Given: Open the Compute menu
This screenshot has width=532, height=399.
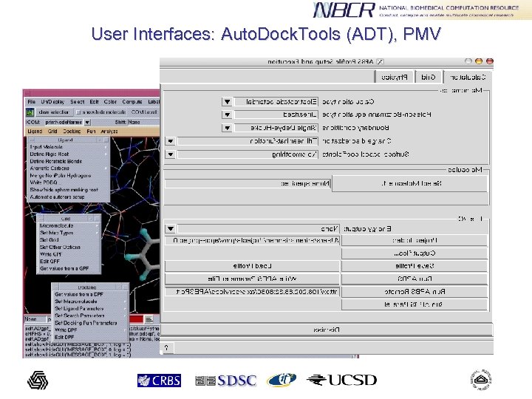Looking at the screenshot, I should coord(132,102).
